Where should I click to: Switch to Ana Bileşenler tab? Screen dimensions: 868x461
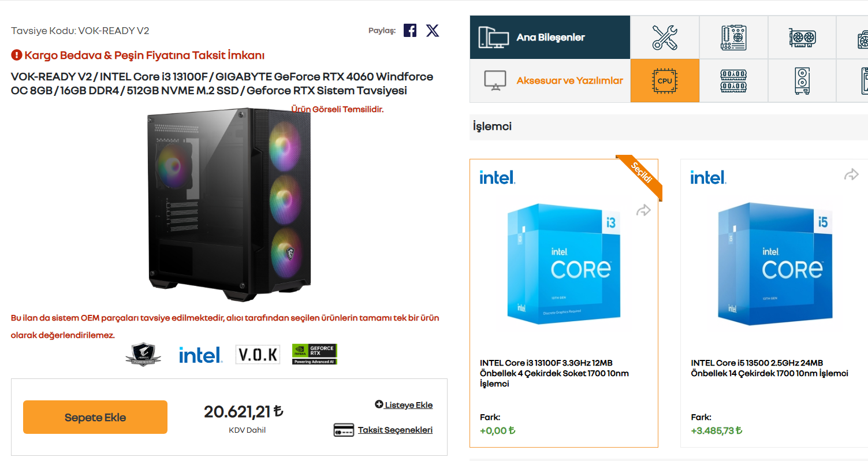coord(550,38)
